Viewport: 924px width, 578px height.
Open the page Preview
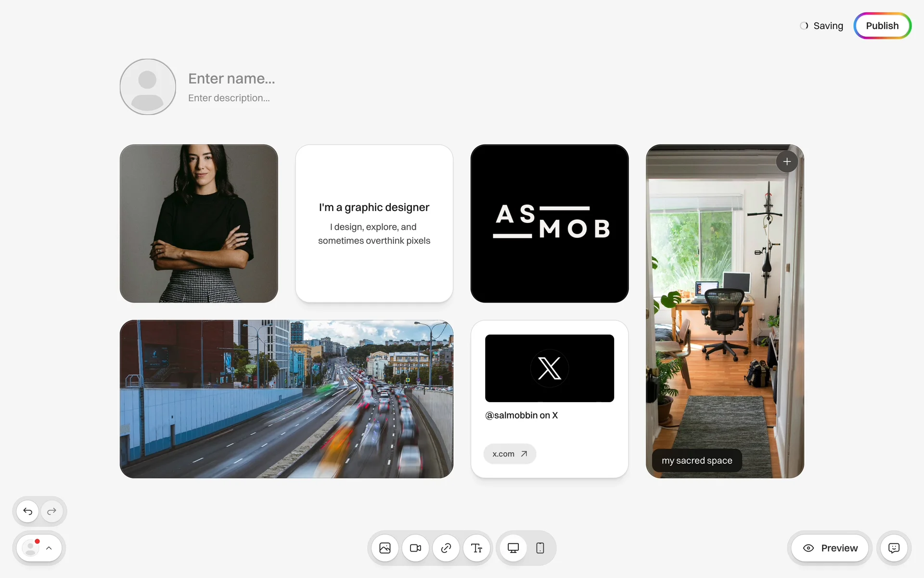tap(830, 548)
